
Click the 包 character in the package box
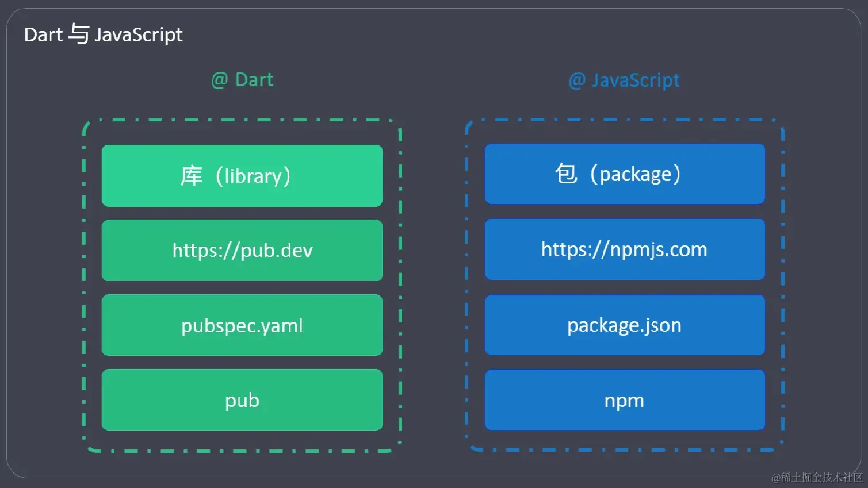566,174
